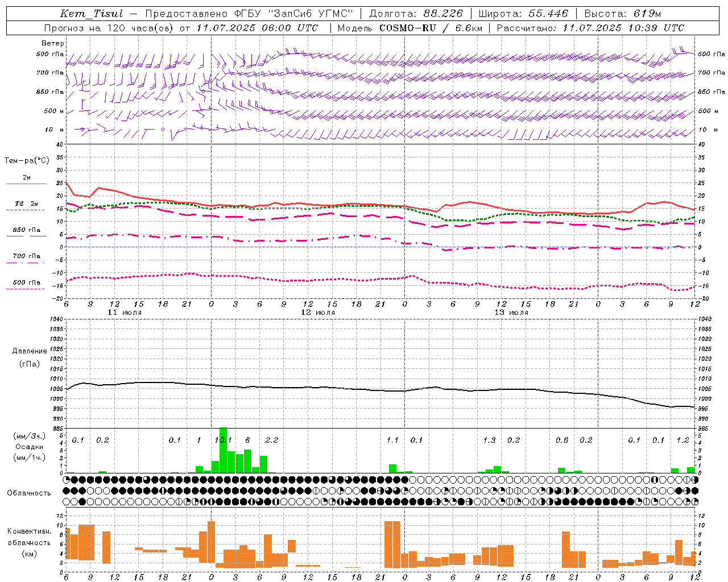Select the "Прогноз на 120 часа(ов)" forecast text
Viewport: 728px width, 582px height.
pos(109,28)
